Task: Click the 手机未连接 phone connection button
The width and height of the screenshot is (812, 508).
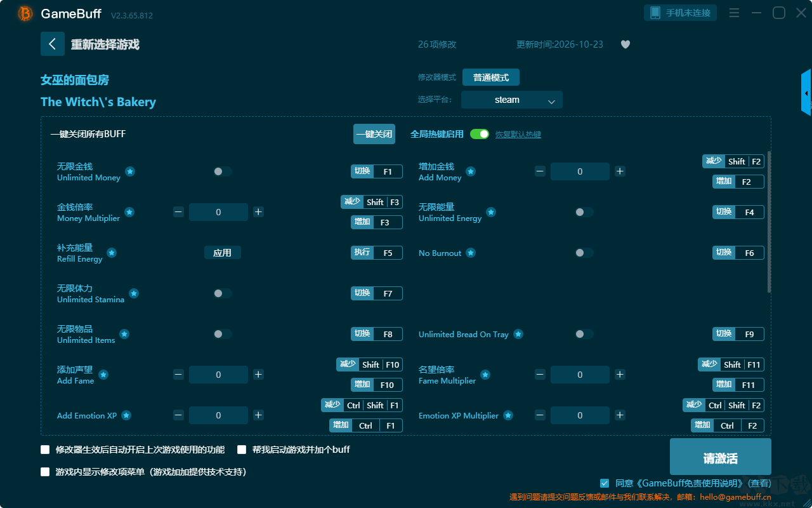Action: point(681,13)
